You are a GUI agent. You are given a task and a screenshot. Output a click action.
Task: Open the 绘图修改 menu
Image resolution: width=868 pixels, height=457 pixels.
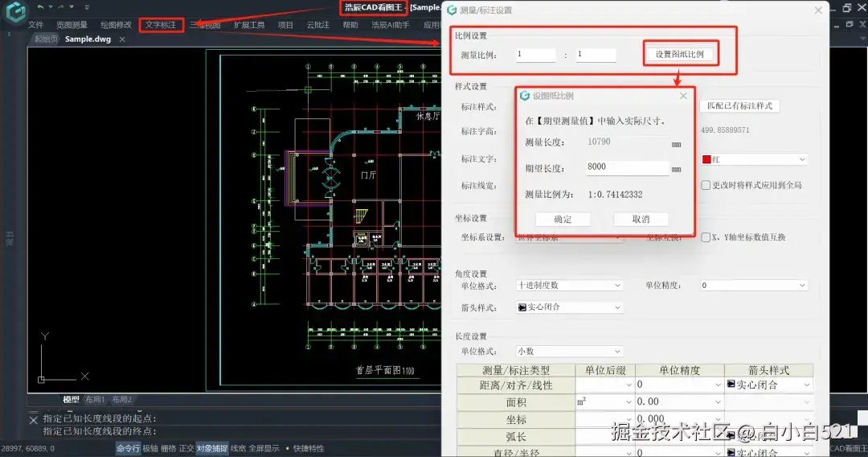117,25
